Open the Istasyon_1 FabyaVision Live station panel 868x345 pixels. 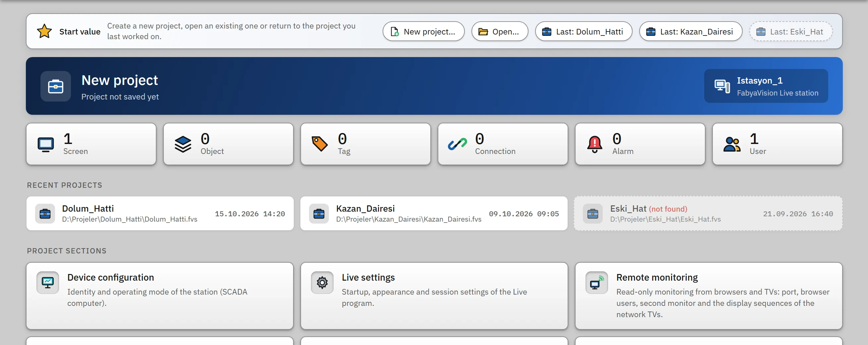point(766,86)
